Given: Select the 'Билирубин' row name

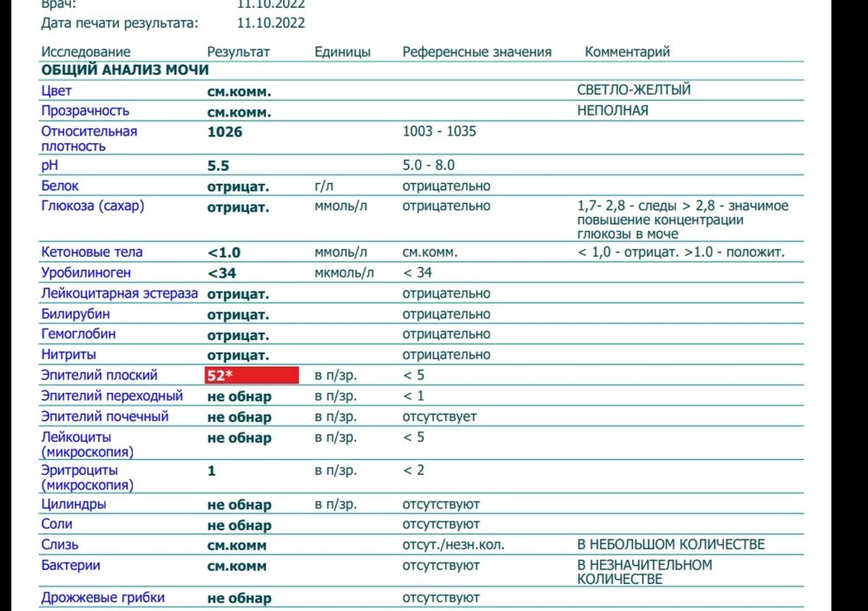Looking at the screenshot, I should pyautogui.click(x=76, y=314).
